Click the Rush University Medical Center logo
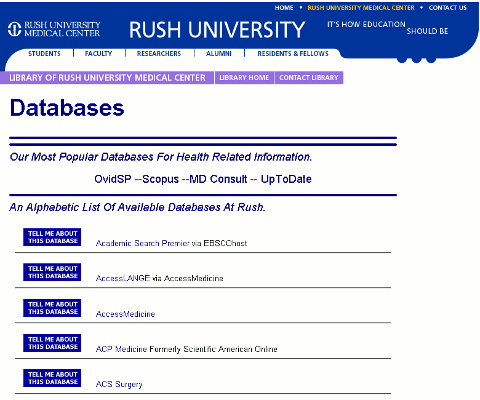The width and height of the screenshot is (480, 400). 54,29
